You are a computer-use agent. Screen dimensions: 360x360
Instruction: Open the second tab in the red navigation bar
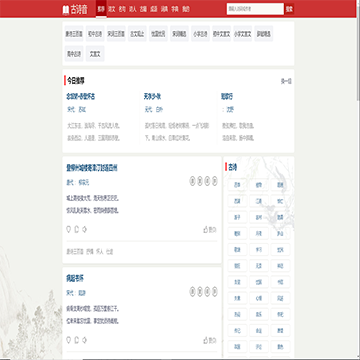coord(112,9)
